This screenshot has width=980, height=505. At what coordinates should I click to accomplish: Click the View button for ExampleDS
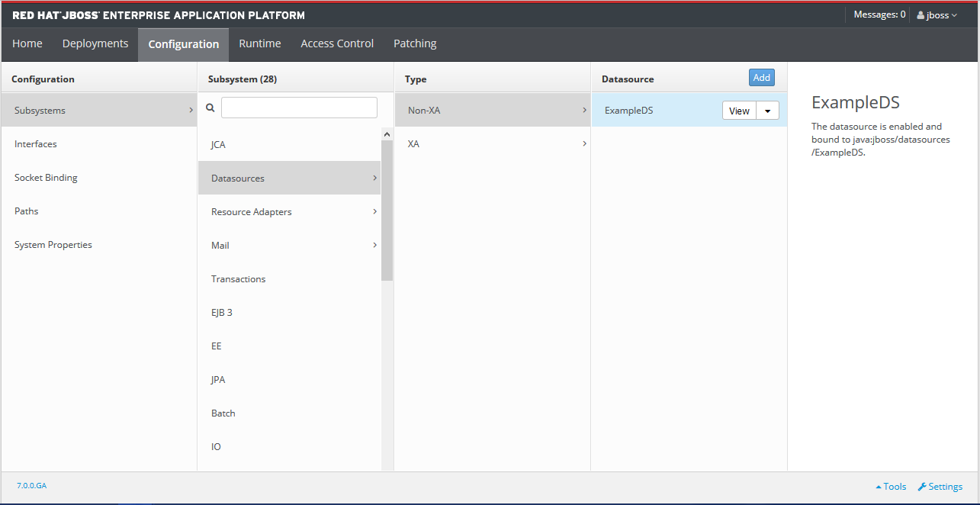(x=739, y=111)
